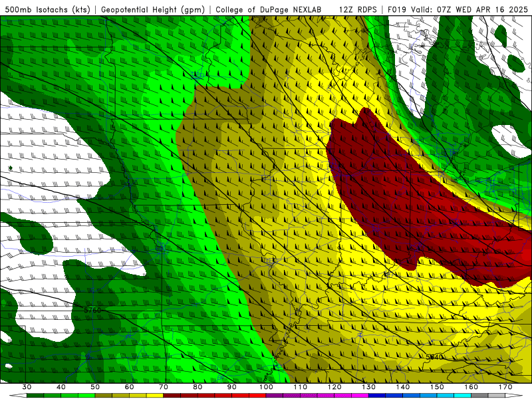This screenshot has width=532, height=399.
Task: Select the dark navy 130–135 kt swatch
Action: [377, 395]
